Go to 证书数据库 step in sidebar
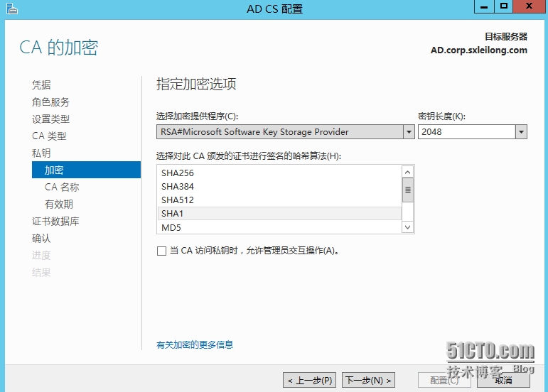 (x=55, y=222)
